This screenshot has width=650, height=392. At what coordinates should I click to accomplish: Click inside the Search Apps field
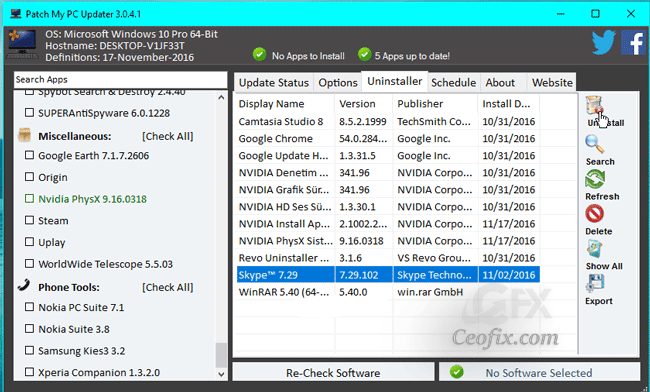pos(121,80)
